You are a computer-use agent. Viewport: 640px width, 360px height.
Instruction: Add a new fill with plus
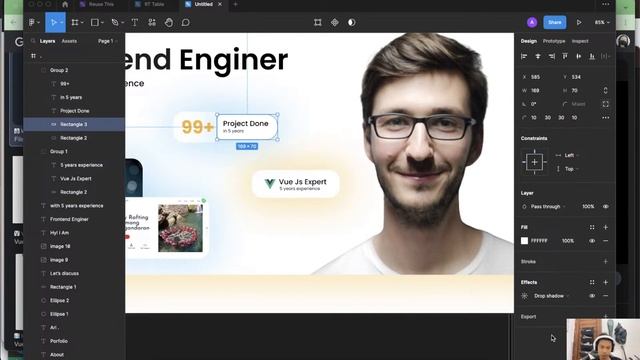tap(605, 227)
